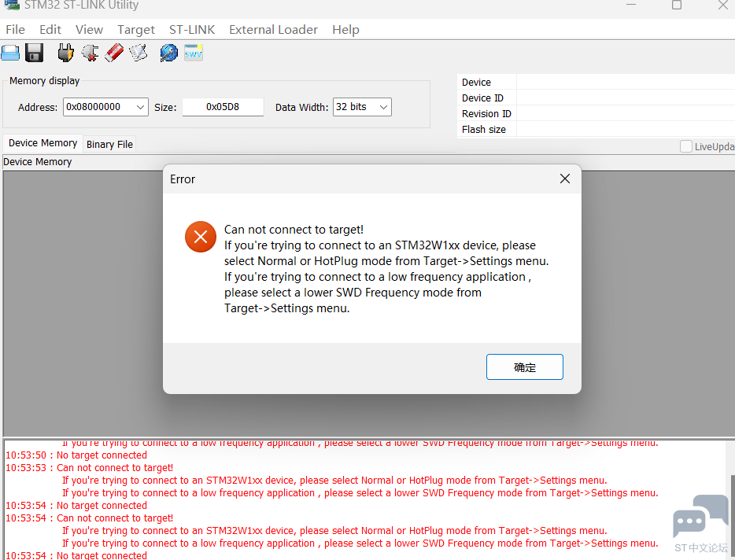
Task: Confirm the error with the 确定 button
Action: [525, 367]
